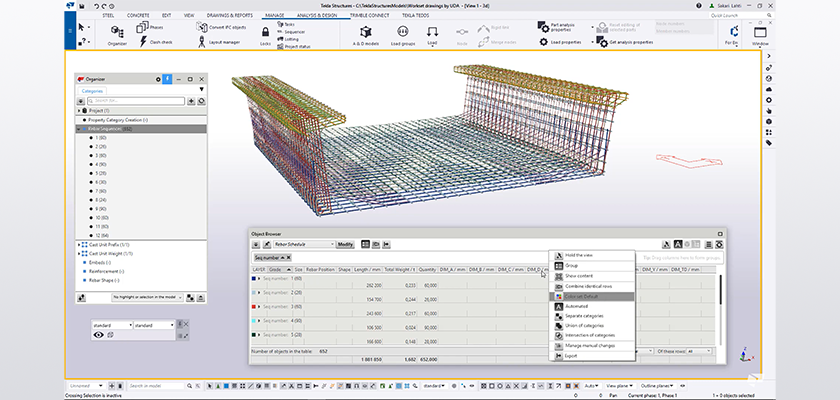The height and width of the screenshot is (400, 840).
Task: Expand Seq number: 3 (60) row
Action: point(259,307)
